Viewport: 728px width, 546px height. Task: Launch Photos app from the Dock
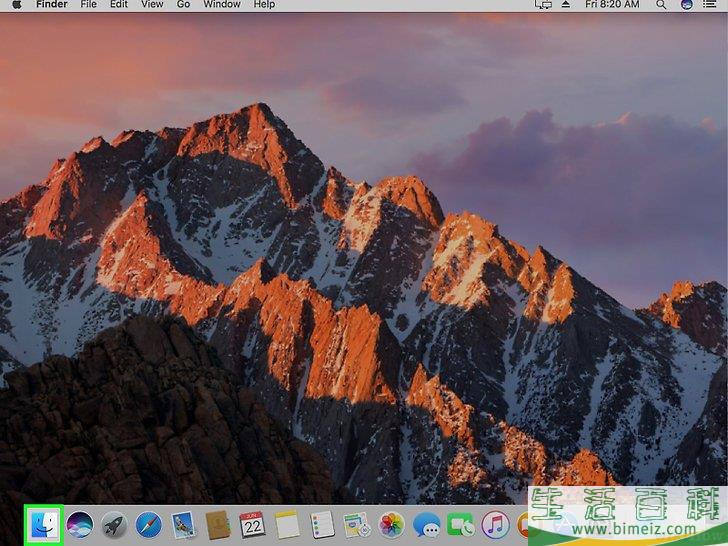pos(392,524)
